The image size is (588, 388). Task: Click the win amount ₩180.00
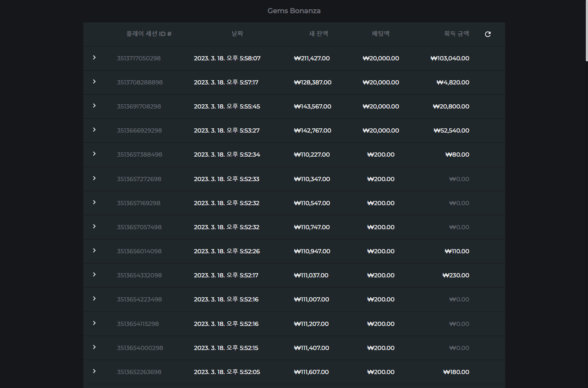[x=456, y=372]
